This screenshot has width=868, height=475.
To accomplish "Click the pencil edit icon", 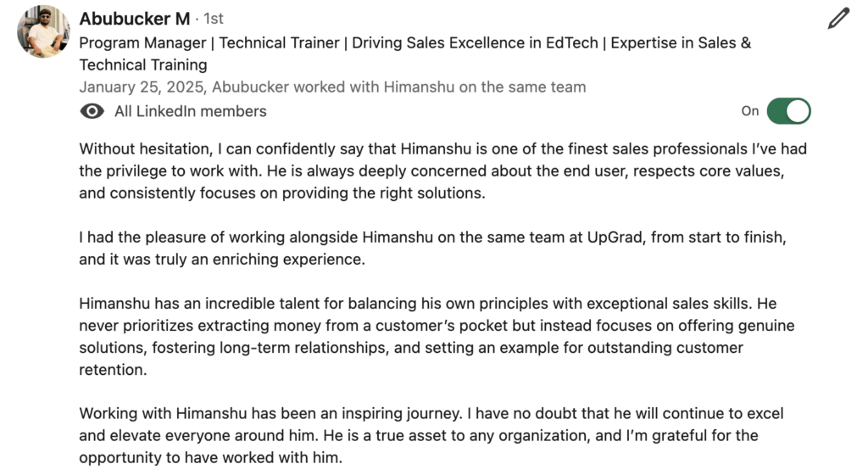I will [x=838, y=19].
